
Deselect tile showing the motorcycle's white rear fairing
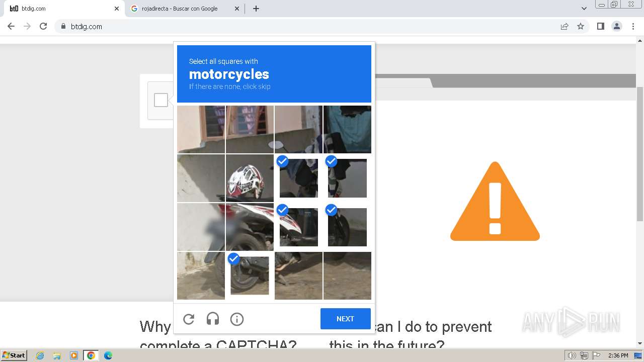[x=298, y=227]
